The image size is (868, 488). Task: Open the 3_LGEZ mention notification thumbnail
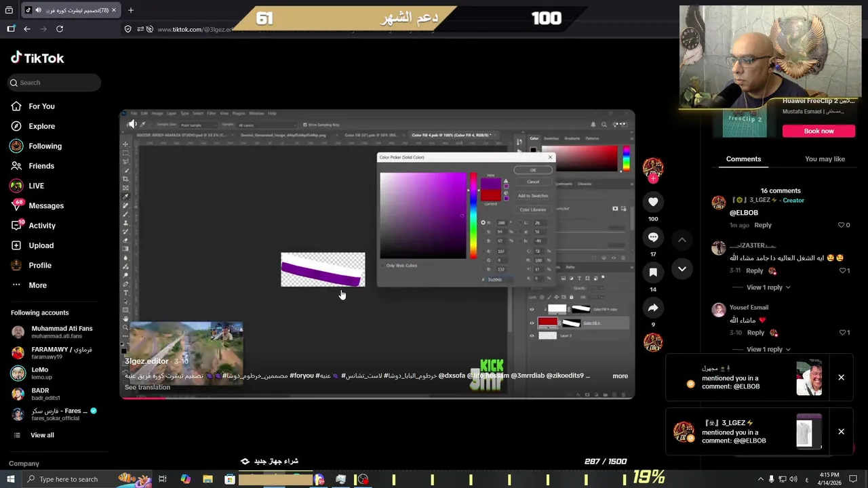click(808, 432)
